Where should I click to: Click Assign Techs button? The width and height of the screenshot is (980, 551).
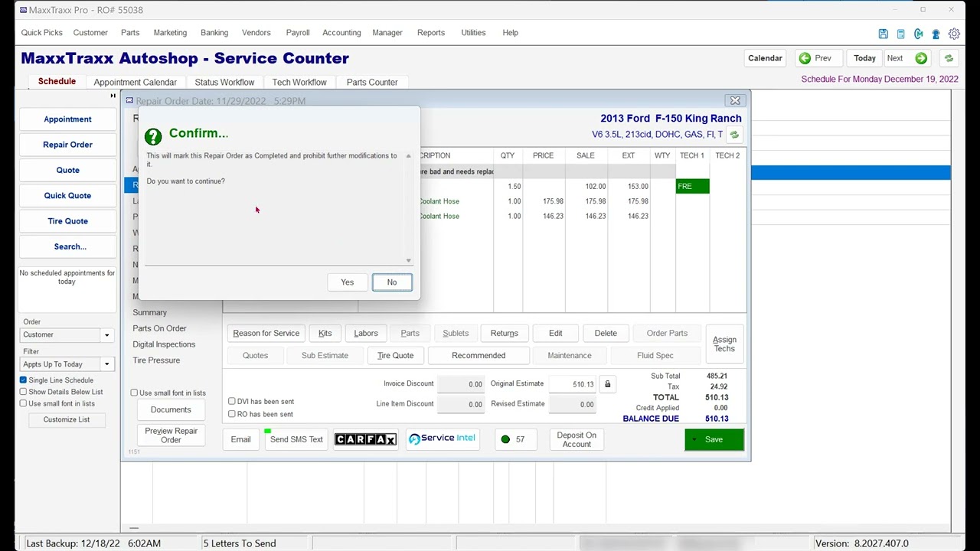tap(724, 344)
